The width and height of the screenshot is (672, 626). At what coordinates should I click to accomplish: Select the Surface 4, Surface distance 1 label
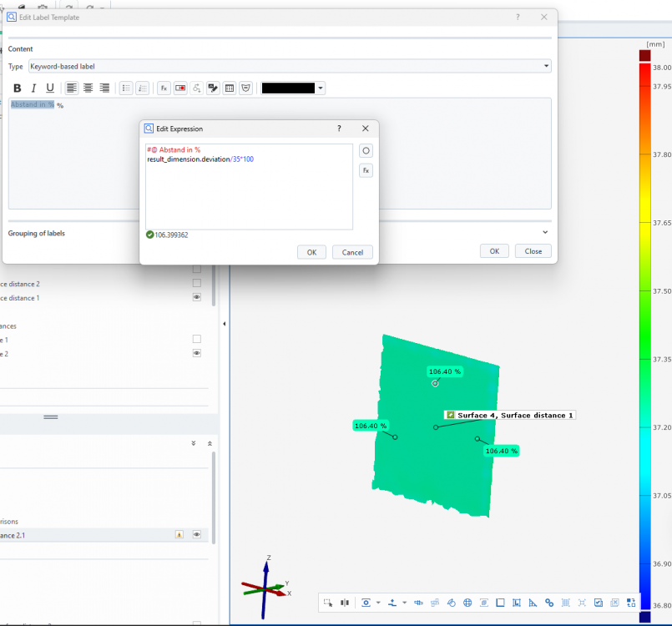[x=510, y=415]
